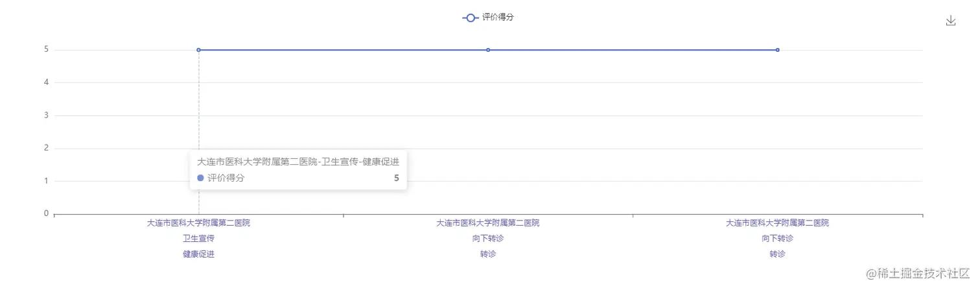Click the tooltip title text
980x290 pixels.
coord(297,162)
